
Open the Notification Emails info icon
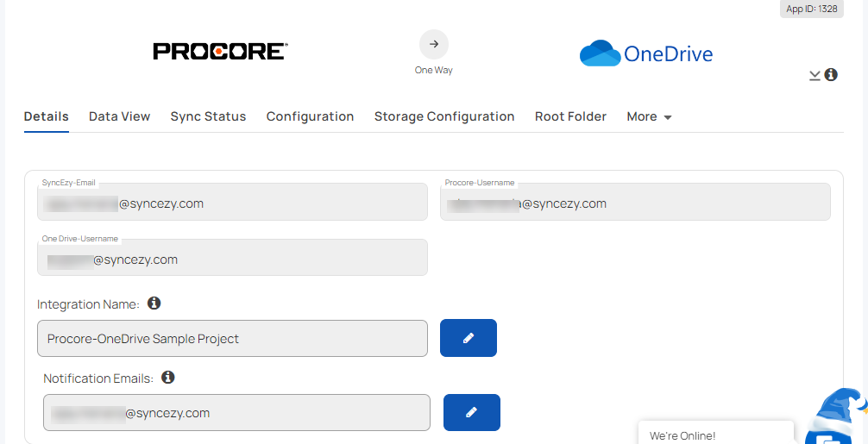tap(167, 378)
